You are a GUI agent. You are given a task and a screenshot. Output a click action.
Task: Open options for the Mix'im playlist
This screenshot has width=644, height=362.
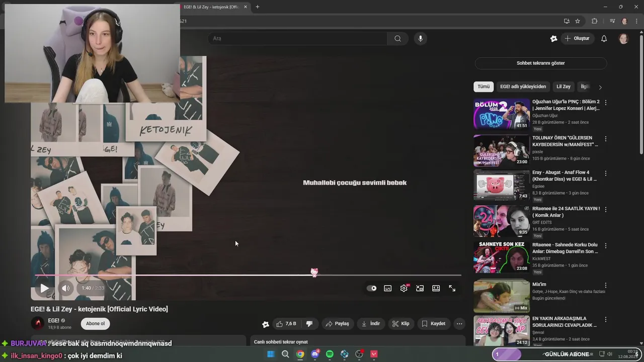[x=606, y=285]
